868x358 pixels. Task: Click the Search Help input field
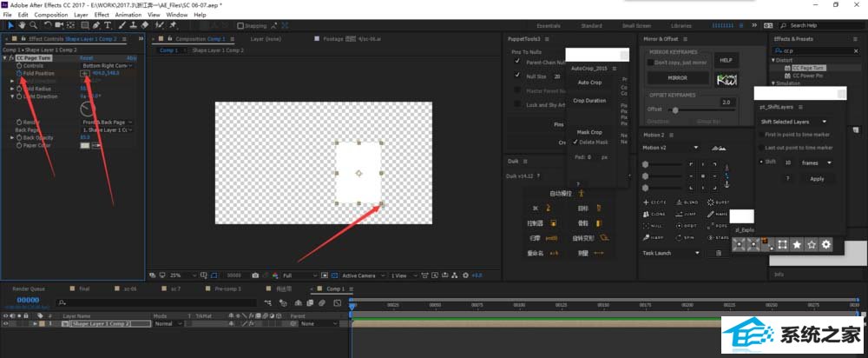[814, 26]
